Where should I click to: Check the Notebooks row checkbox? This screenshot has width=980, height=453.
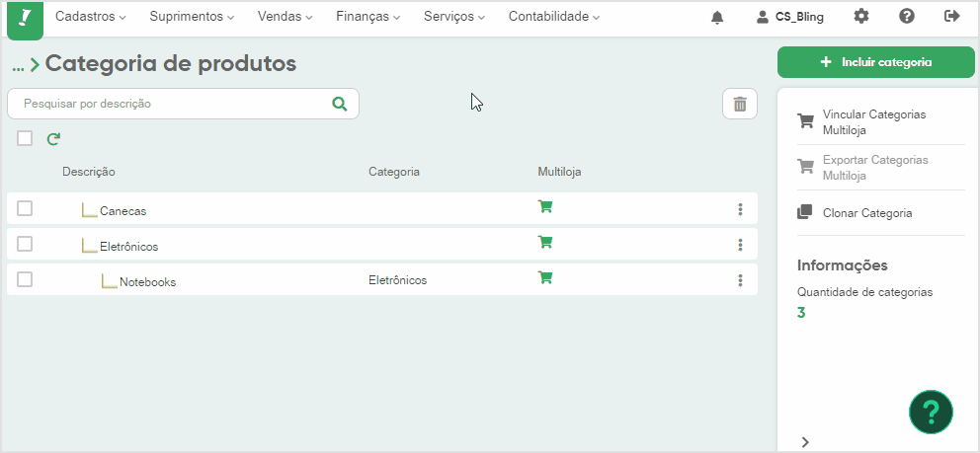point(25,279)
